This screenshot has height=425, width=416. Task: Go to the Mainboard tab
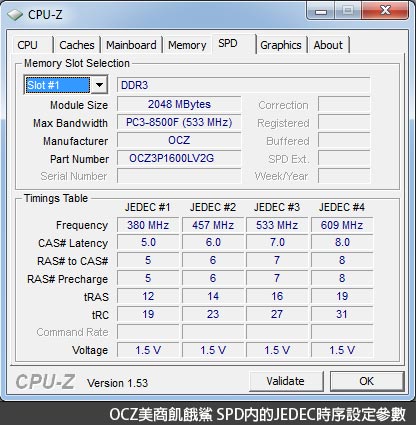tap(131, 45)
